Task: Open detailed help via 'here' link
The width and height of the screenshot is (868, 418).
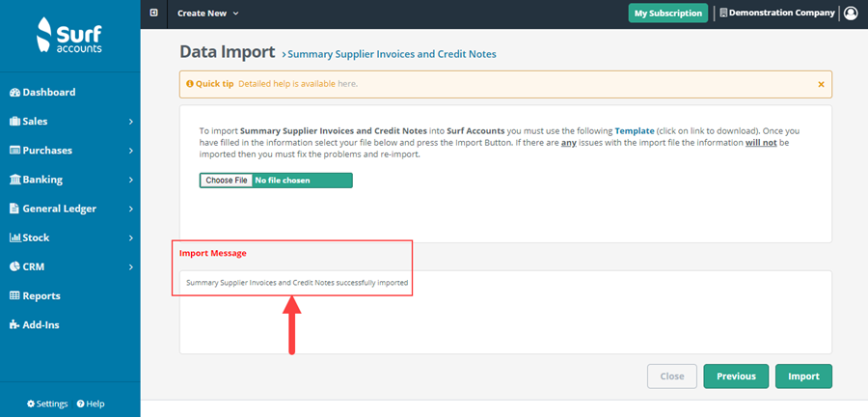Action: point(346,84)
